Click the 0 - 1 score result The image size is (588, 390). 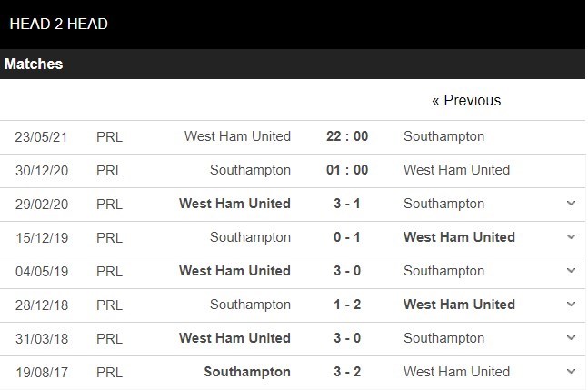pyautogui.click(x=347, y=237)
